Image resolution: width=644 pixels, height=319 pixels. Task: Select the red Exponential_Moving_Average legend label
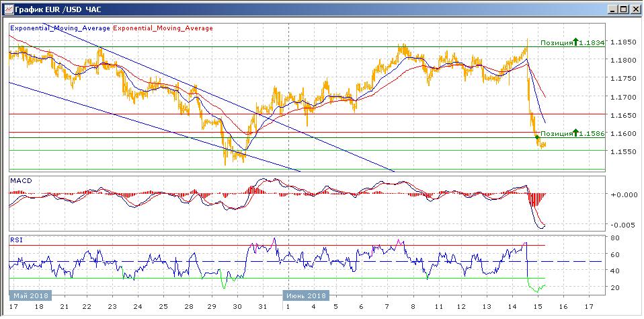[163, 28]
